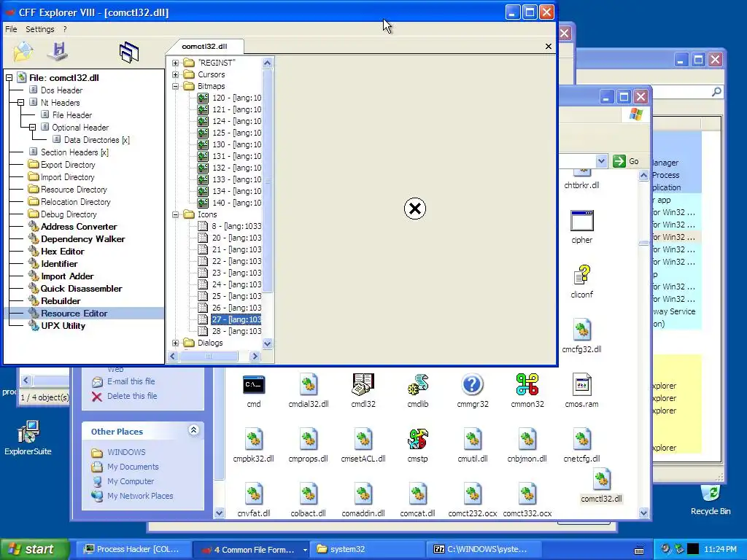Open the Import Directory folder
Viewport: 747px width, 560px height.
tap(67, 176)
